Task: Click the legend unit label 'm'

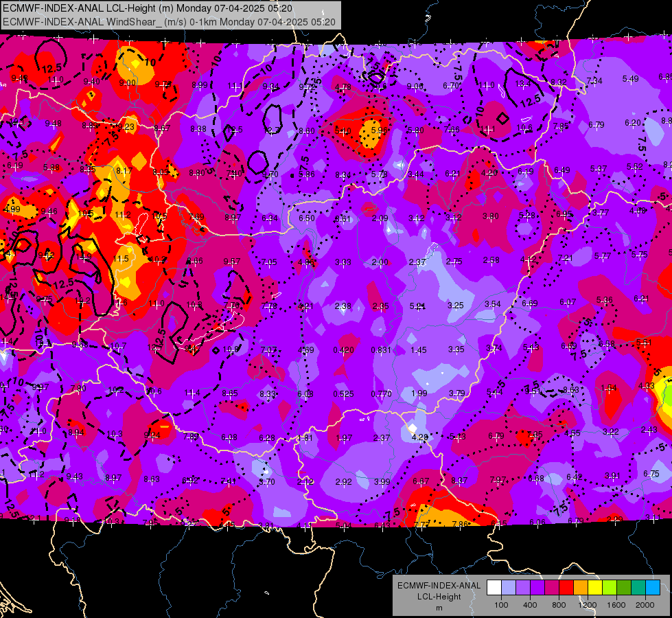Action: point(439,608)
